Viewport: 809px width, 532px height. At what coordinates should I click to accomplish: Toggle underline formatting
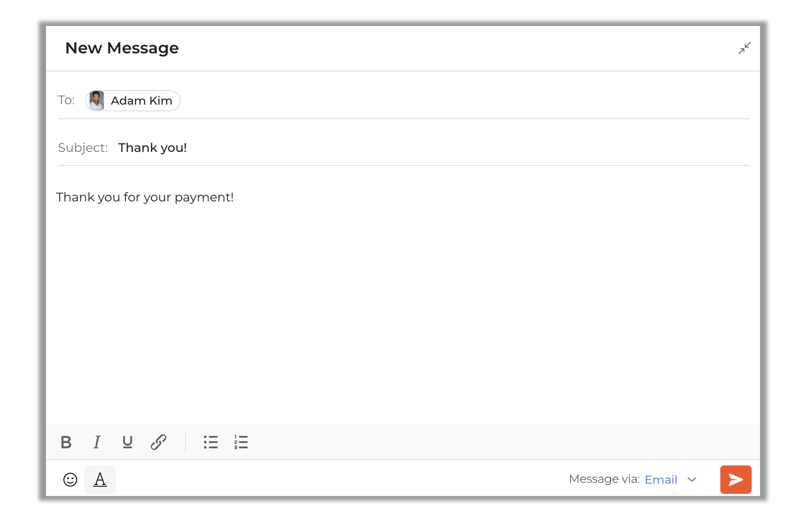127,442
